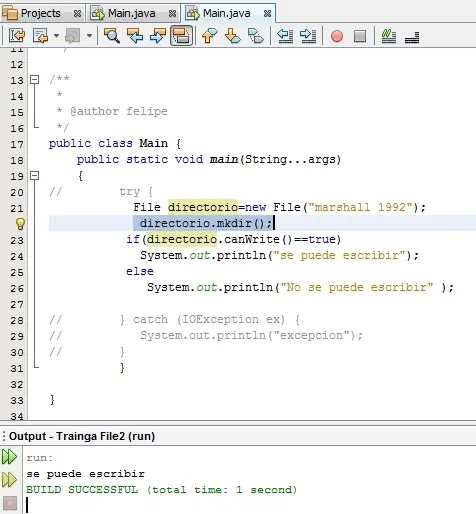Click commented "catch (IOException ex)" line
The image size is (476, 514).
[x=209, y=319]
